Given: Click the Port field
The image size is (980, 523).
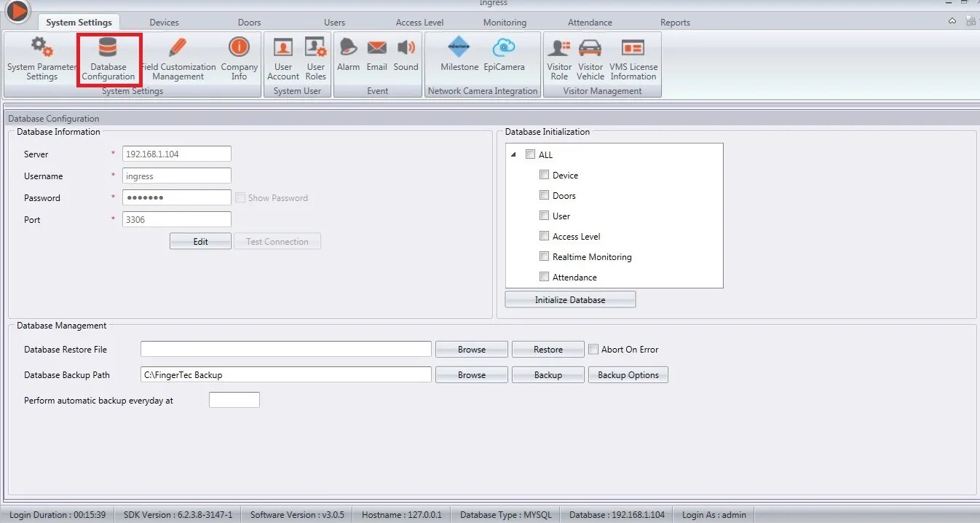Looking at the screenshot, I should pyautogui.click(x=177, y=219).
